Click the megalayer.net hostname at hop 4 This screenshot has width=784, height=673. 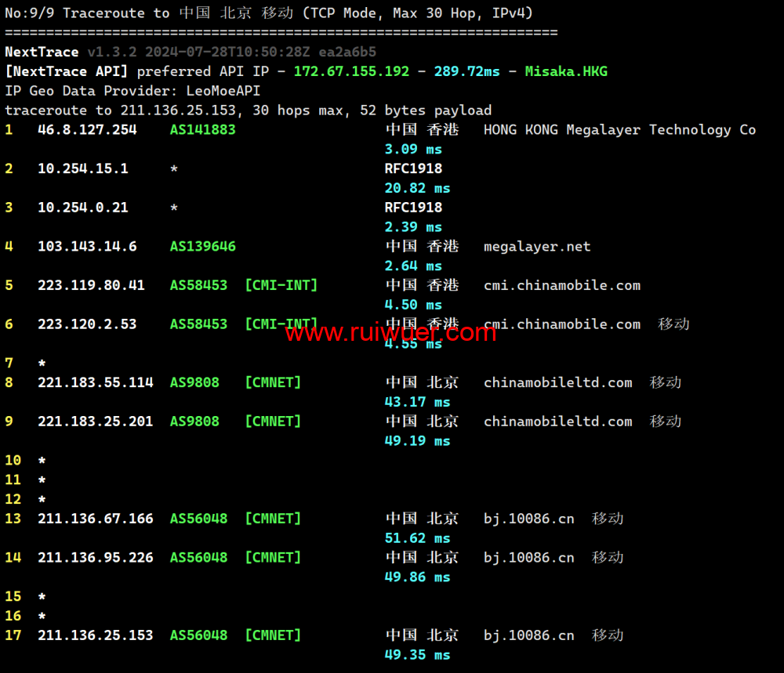tap(537, 246)
